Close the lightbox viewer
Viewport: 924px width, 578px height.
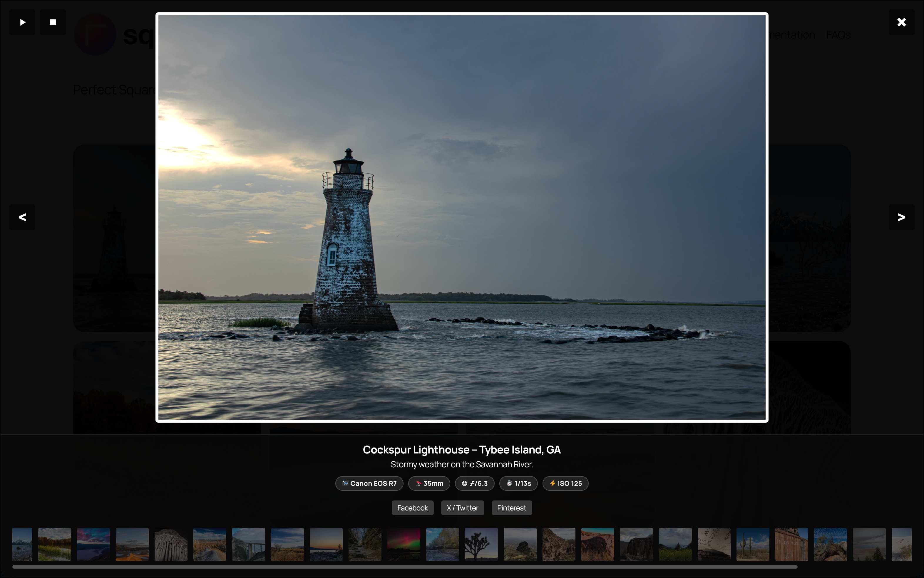tap(901, 22)
